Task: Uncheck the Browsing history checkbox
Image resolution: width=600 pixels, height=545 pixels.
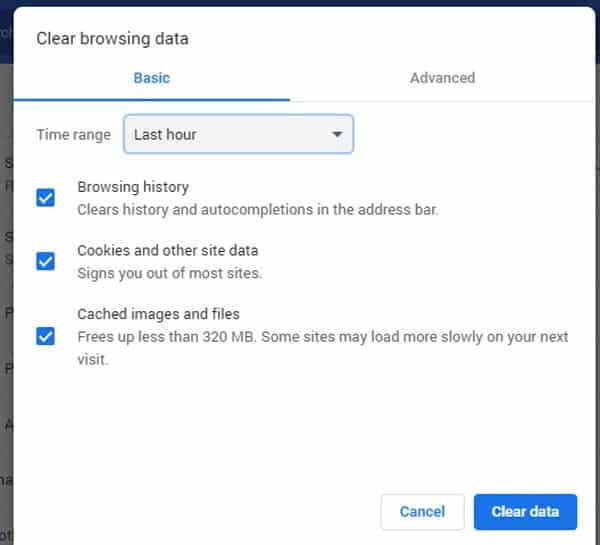Action: pos(46,197)
